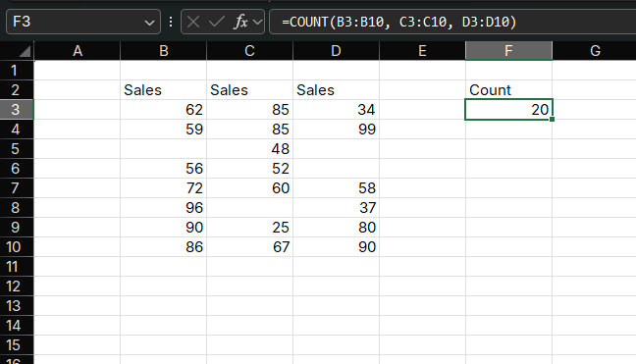This screenshot has width=636, height=364.
Task: Select column A header
Action: (78, 51)
